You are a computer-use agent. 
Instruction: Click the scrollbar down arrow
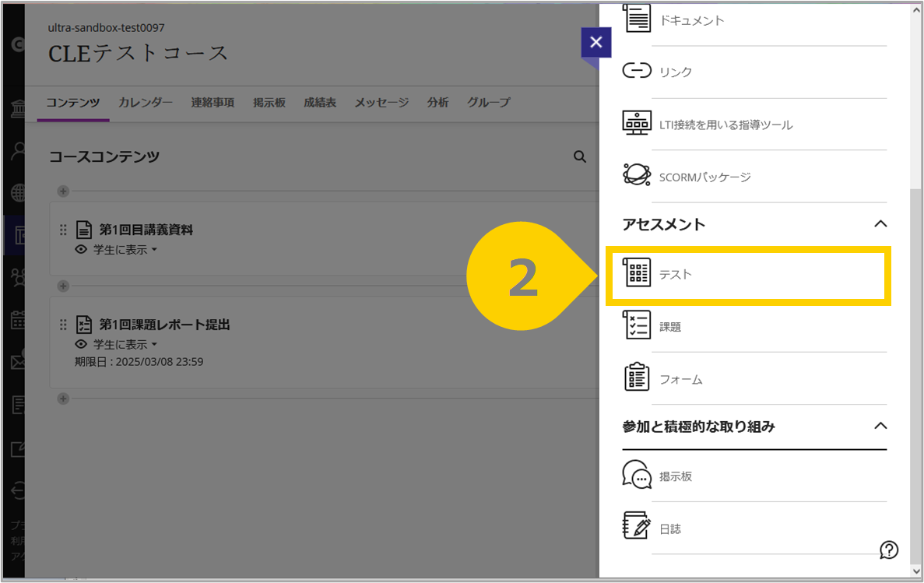point(915,571)
